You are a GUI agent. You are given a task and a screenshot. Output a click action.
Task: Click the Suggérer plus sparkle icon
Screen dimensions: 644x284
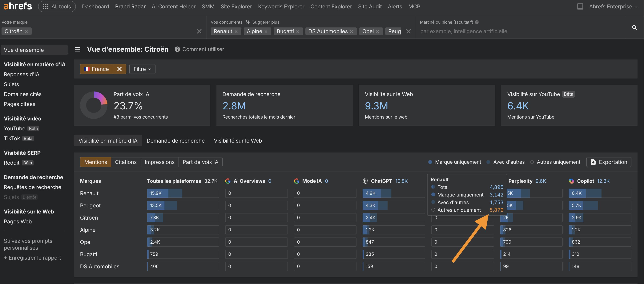248,22
